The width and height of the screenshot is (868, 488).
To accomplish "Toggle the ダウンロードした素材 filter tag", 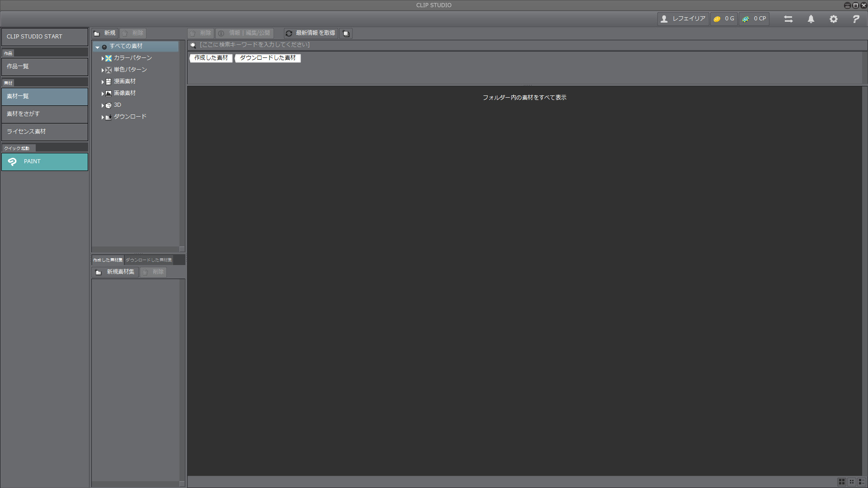I will (x=268, y=58).
